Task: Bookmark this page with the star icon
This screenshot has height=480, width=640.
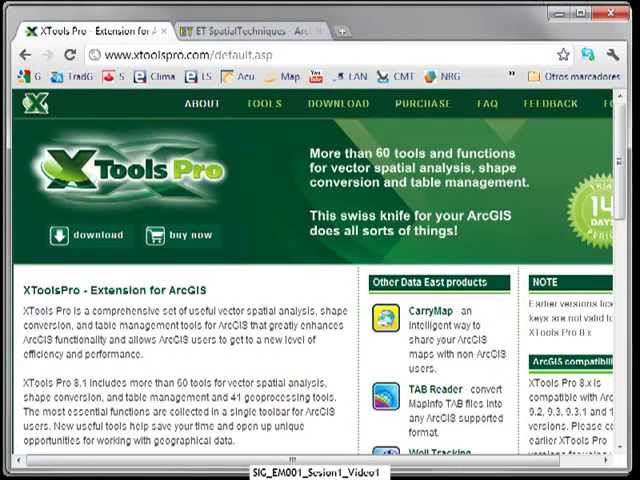Action: [563, 54]
